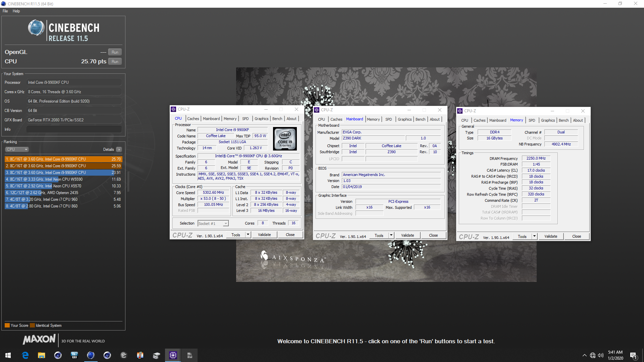Viewport: 644px width, 362px height.
Task: Open About tab in the CPU-Z Memory window
Action: pos(578,120)
